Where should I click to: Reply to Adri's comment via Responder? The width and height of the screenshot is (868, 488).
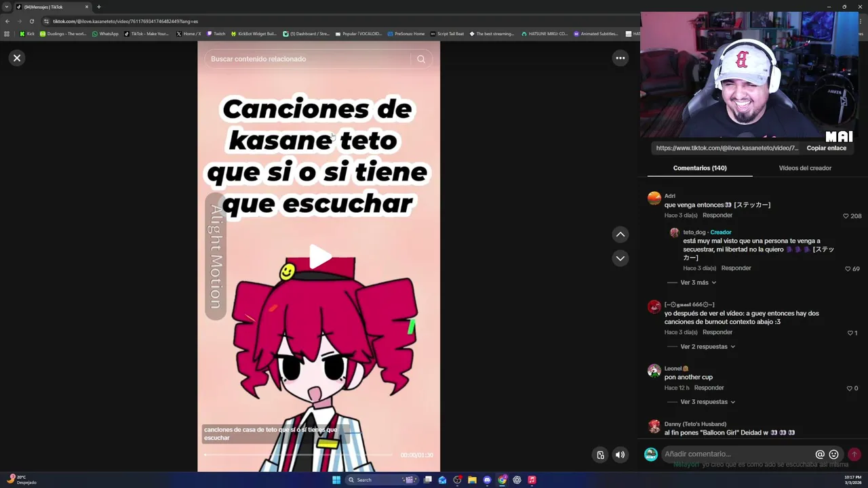point(717,216)
